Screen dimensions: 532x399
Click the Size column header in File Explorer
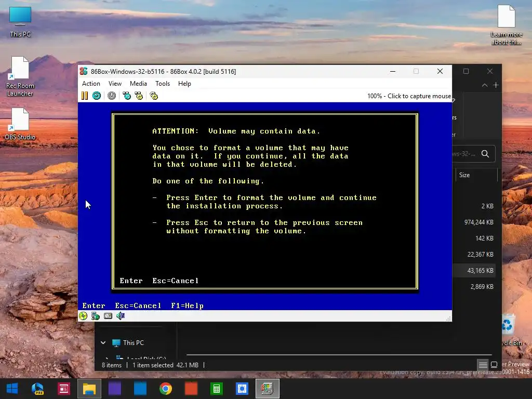click(476, 175)
